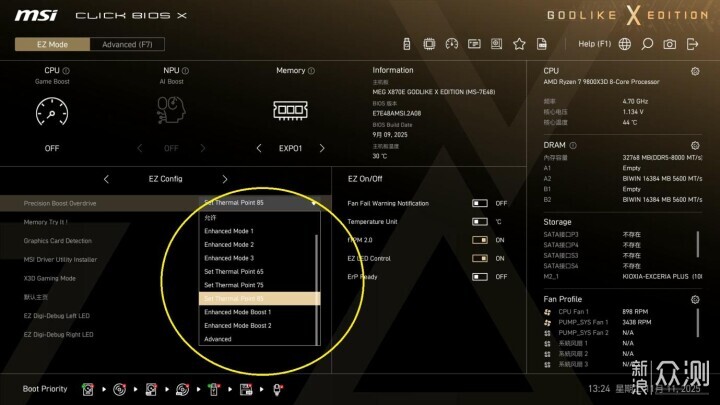Open the CPU chip icon in toolbar
Viewport: 720px width, 405px height.
(429, 44)
